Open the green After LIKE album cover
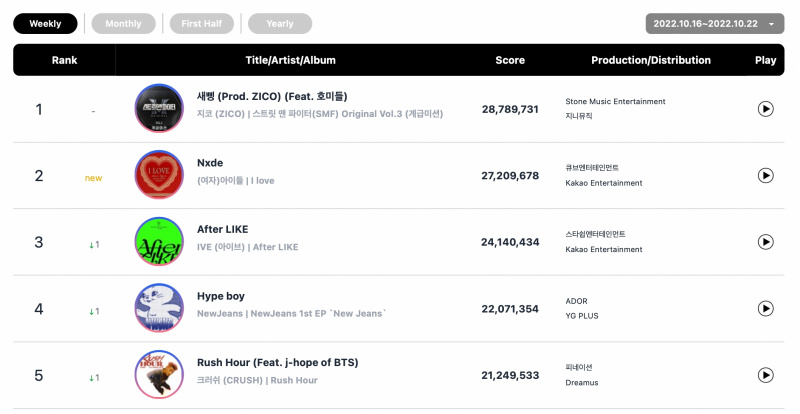The width and height of the screenshot is (800, 414). click(x=159, y=241)
